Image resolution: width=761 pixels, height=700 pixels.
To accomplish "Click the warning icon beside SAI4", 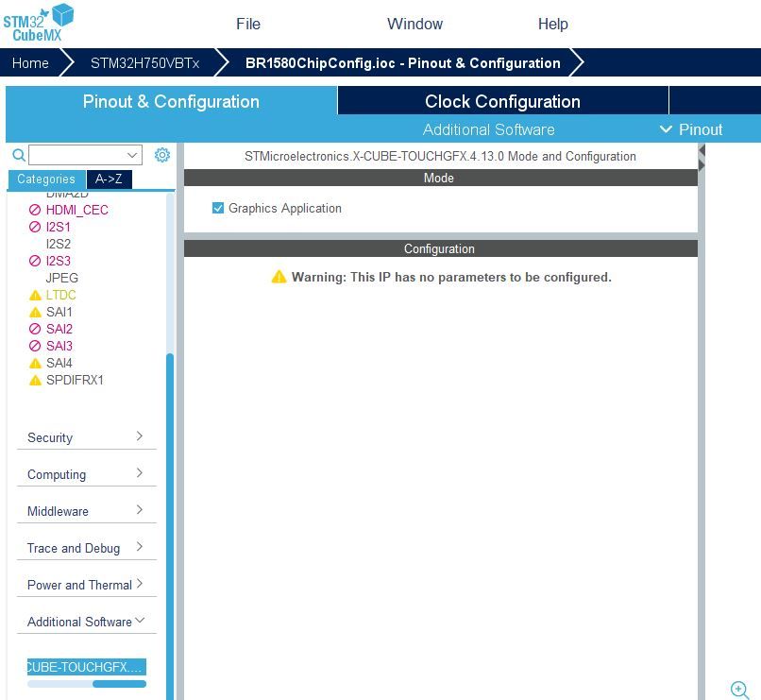I will 35,363.
